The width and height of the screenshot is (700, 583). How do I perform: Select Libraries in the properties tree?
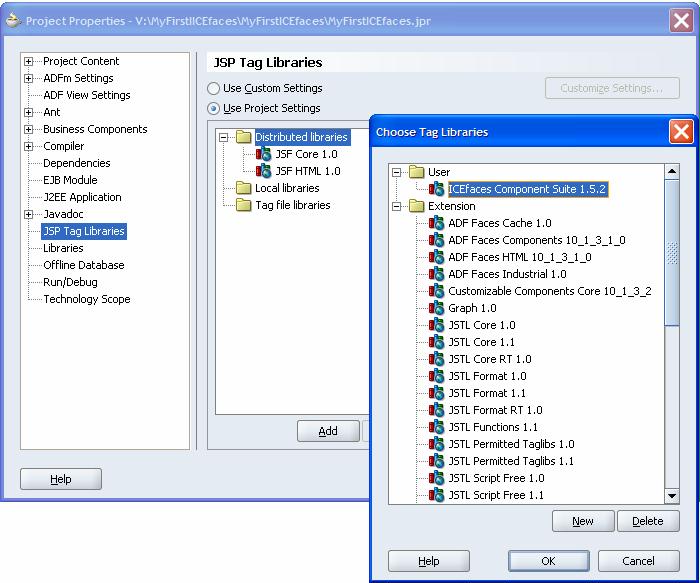tap(63, 248)
